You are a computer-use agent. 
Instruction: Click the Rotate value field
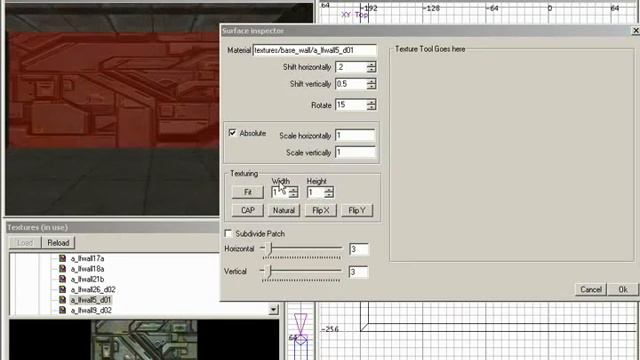pyautogui.click(x=351, y=105)
